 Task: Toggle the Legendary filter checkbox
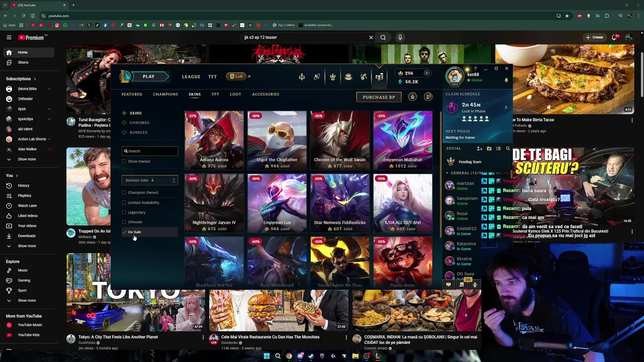(124, 212)
